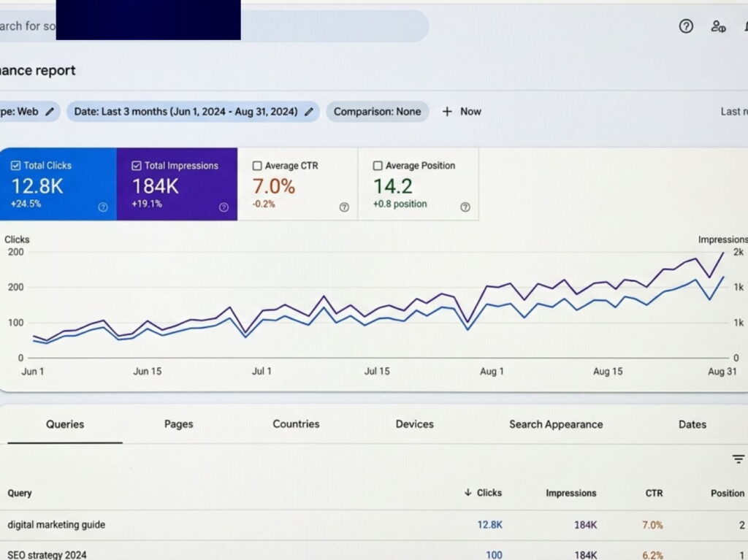Click the account profile icon top right
This screenshot has width=748, height=560.
tap(718, 26)
